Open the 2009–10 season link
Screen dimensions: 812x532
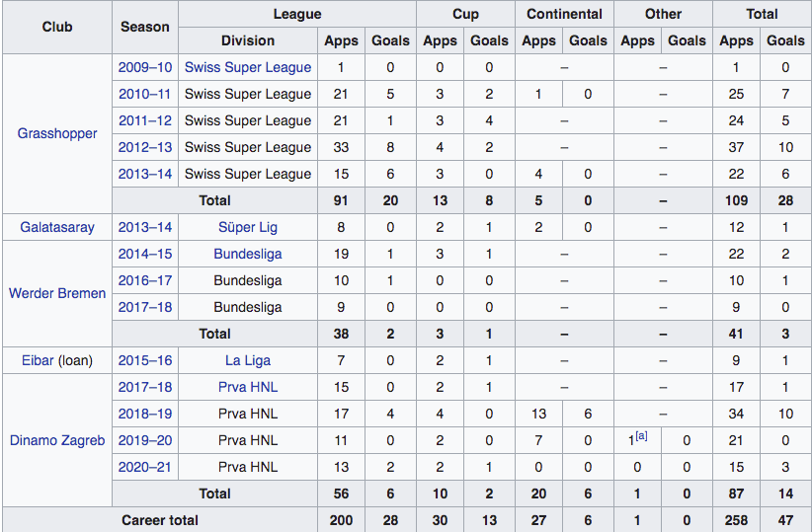pyautogui.click(x=145, y=67)
